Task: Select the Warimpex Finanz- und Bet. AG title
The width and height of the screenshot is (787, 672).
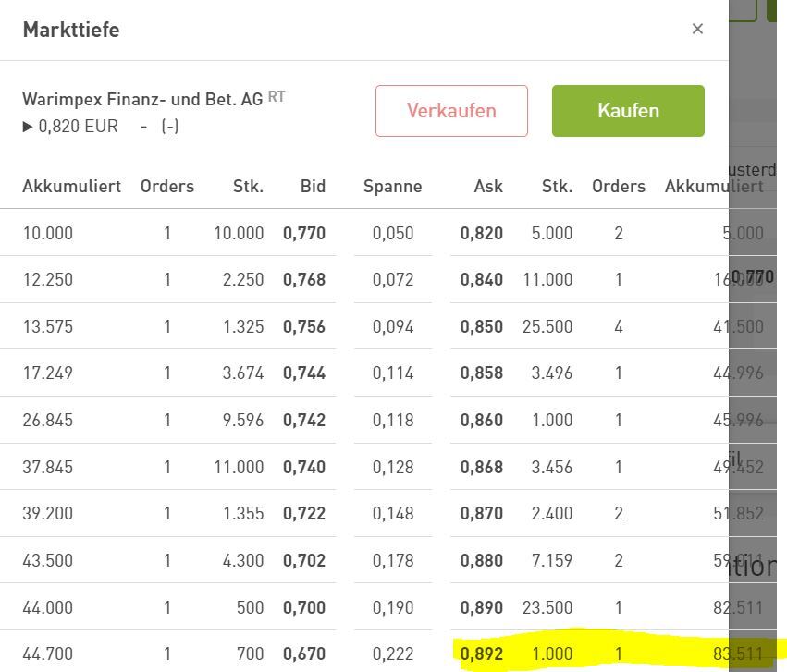Action: [142, 99]
